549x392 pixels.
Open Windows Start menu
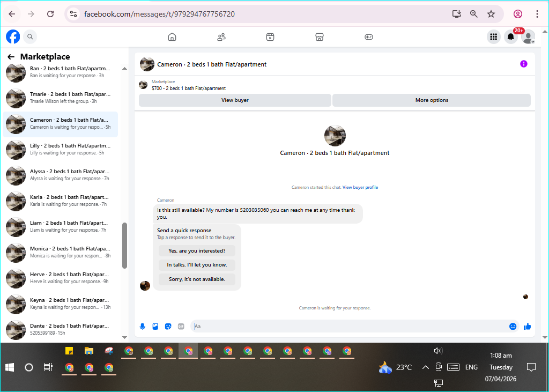pyautogui.click(x=10, y=367)
